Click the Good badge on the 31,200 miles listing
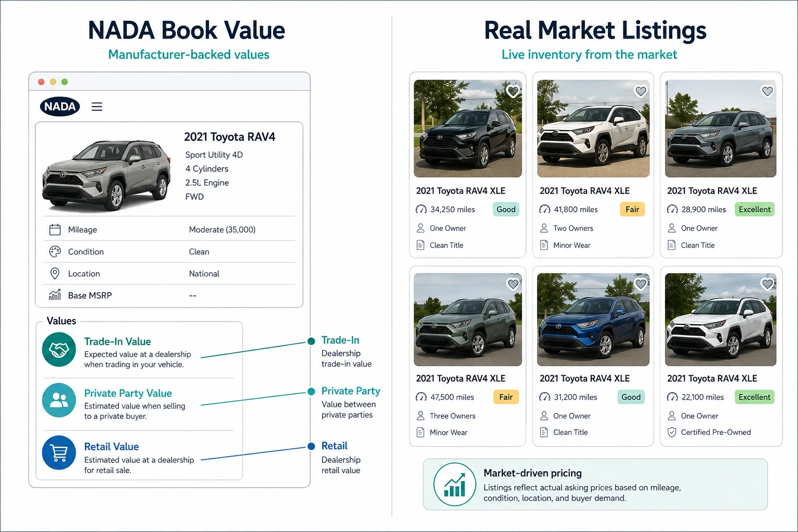This screenshot has width=798, height=532. 631,397
